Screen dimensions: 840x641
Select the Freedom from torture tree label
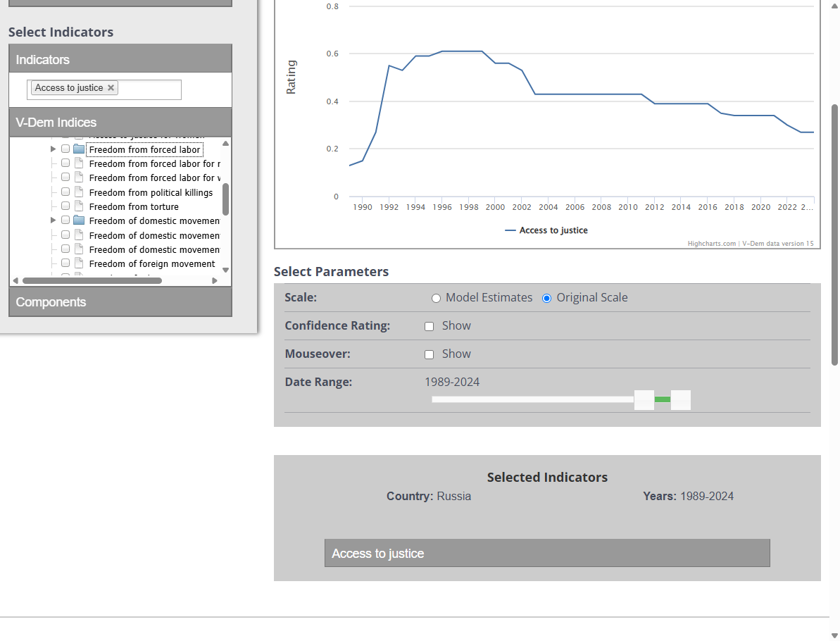134,206
